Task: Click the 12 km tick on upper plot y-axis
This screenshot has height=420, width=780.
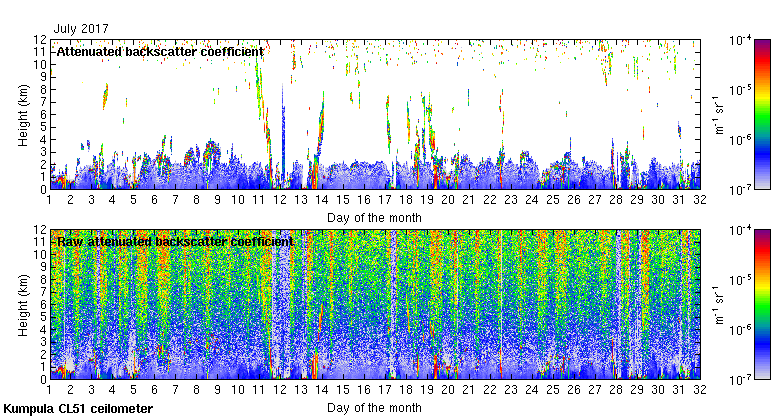Action: pos(41,40)
